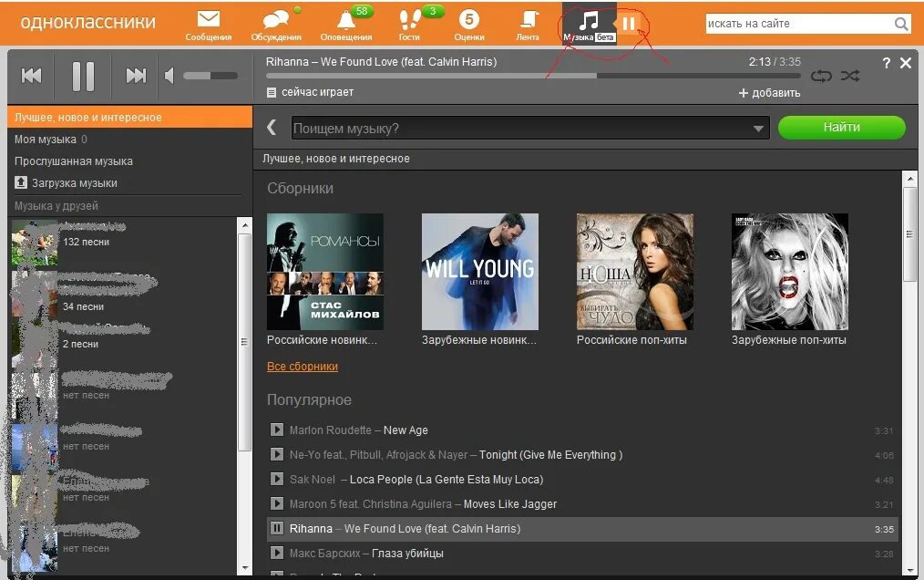This screenshot has height=580, width=924.
Task: Select Лучшее, новое и интересное section
Action: coord(129,117)
